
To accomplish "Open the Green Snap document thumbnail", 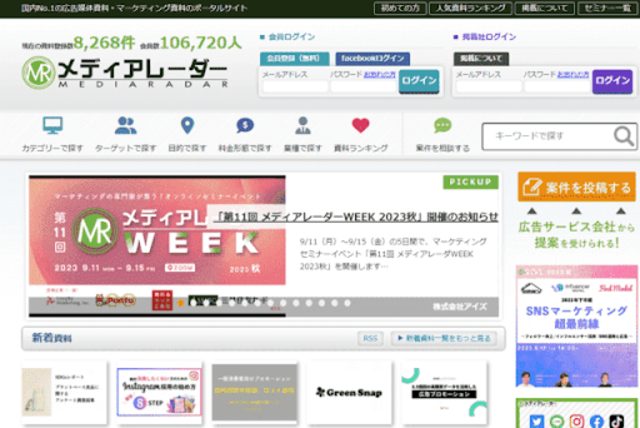I will click(349, 392).
